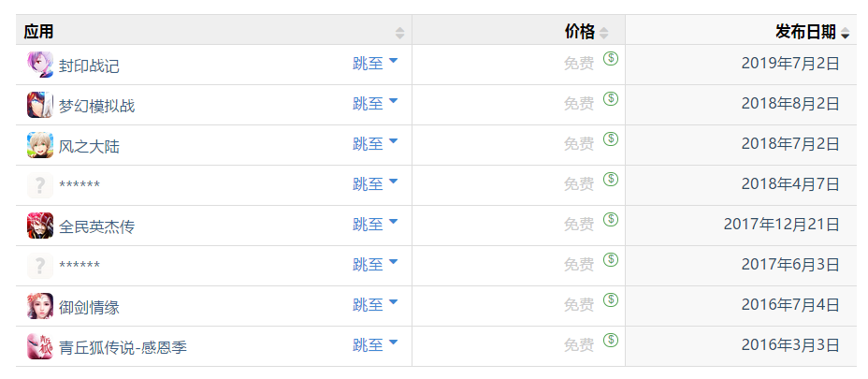Click the 全民英杰传 app icon
Image resolution: width=868 pixels, height=379 pixels.
(40, 226)
